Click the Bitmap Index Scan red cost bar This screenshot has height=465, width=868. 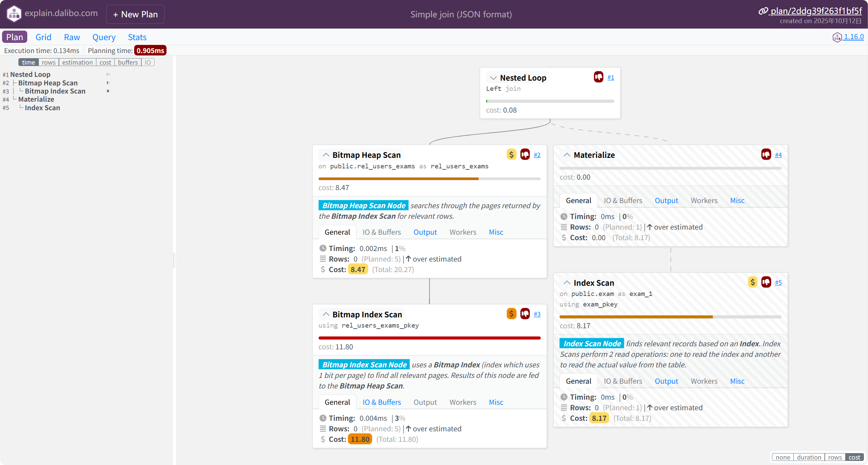pyautogui.click(x=429, y=338)
